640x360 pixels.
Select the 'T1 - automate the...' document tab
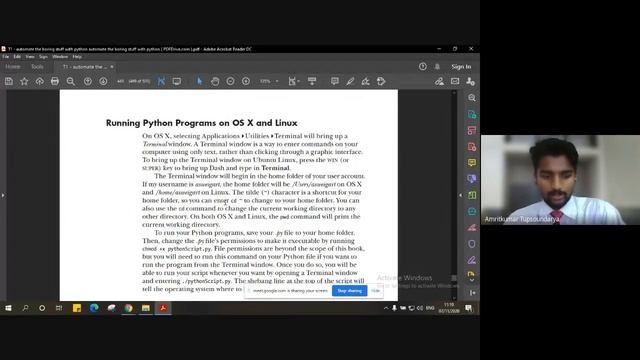[x=85, y=67]
